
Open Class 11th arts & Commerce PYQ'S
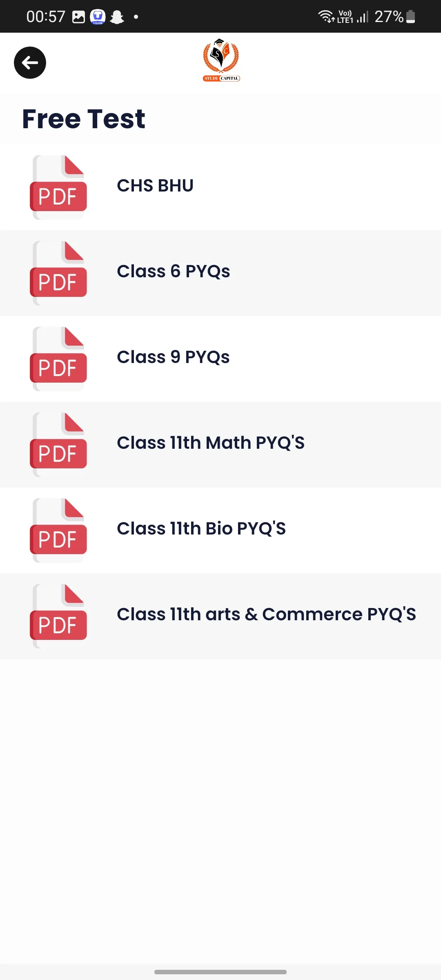pyautogui.click(x=220, y=616)
